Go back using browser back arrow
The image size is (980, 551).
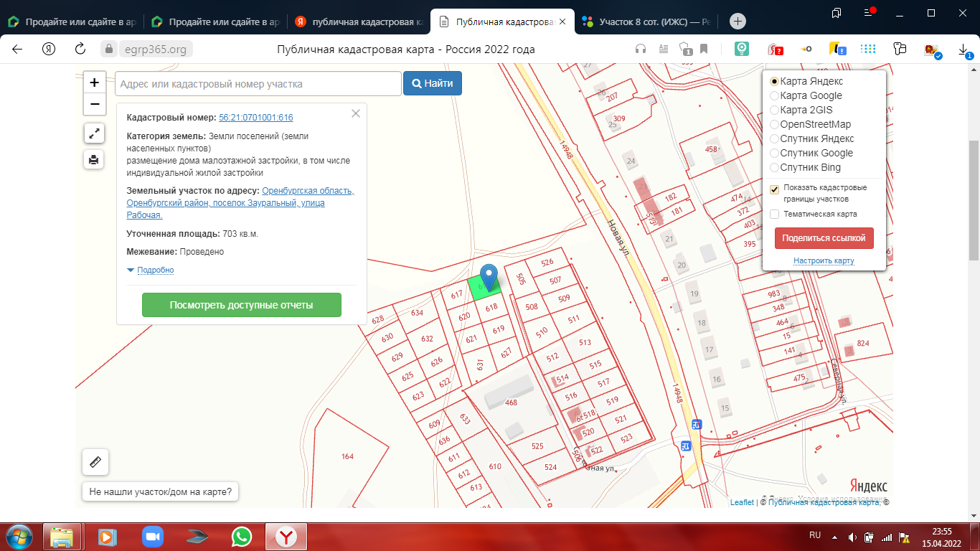click(17, 49)
